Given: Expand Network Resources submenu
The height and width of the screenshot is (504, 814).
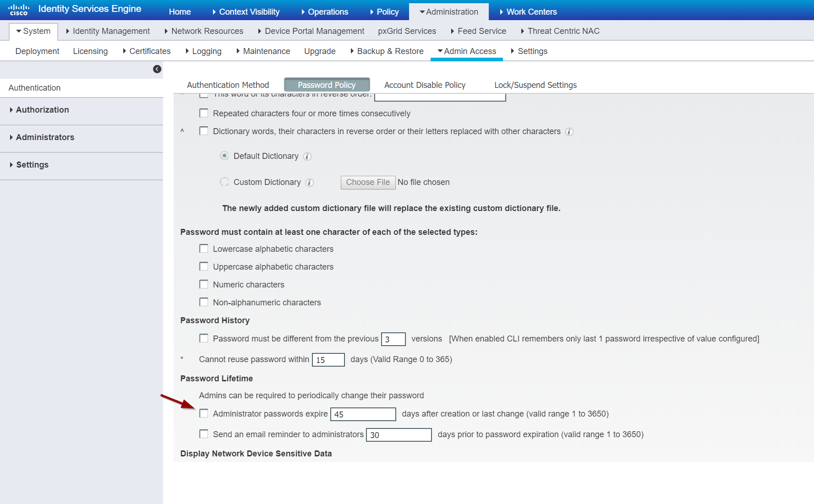Looking at the screenshot, I should 204,31.
